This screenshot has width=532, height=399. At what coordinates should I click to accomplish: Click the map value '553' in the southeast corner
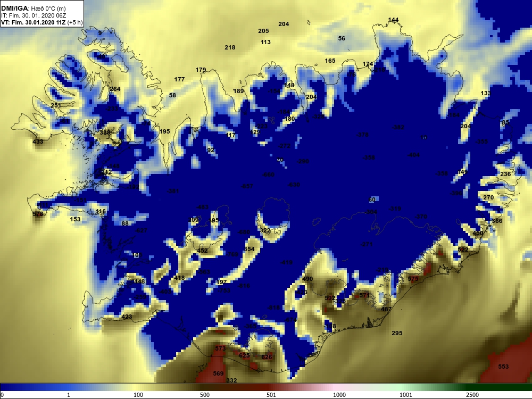503,367
